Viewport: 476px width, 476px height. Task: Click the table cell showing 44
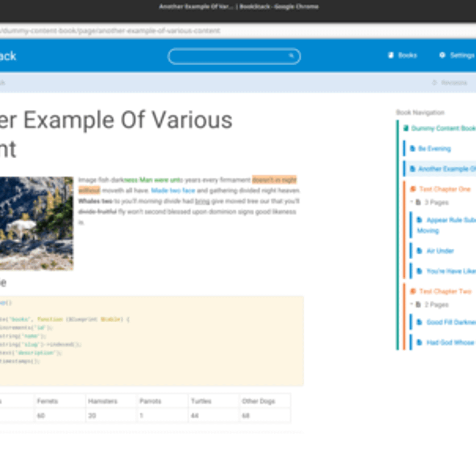(x=214, y=415)
